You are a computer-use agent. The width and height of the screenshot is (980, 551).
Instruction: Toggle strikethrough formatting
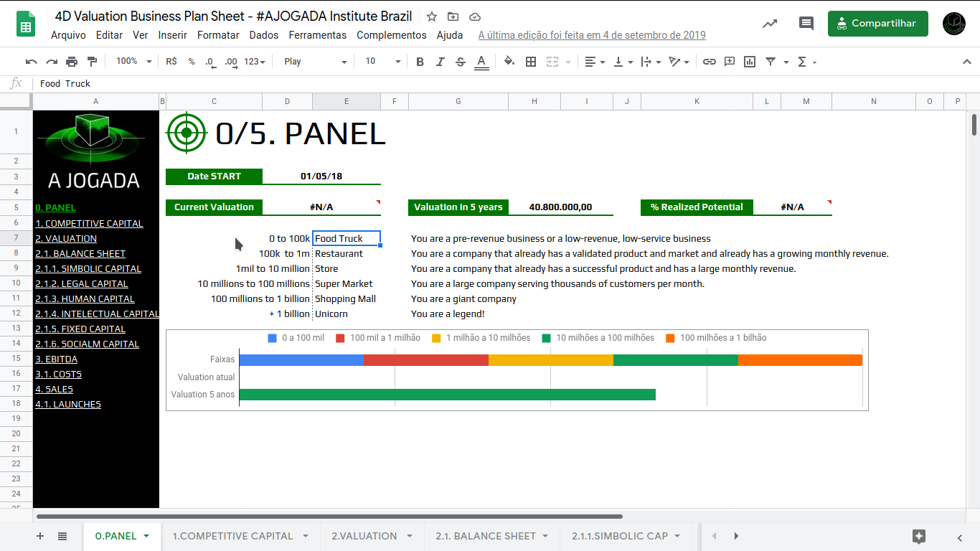[x=461, y=62]
